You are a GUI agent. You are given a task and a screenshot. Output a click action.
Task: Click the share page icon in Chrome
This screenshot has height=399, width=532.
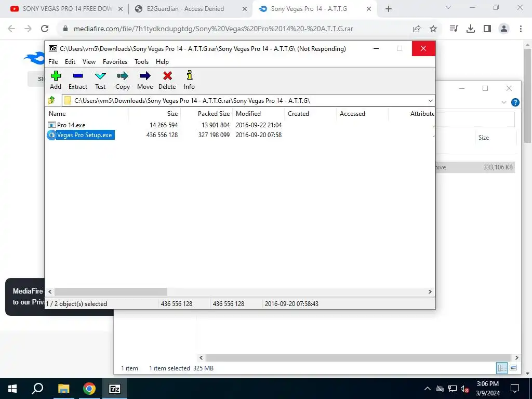pyautogui.click(x=417, y=29)
